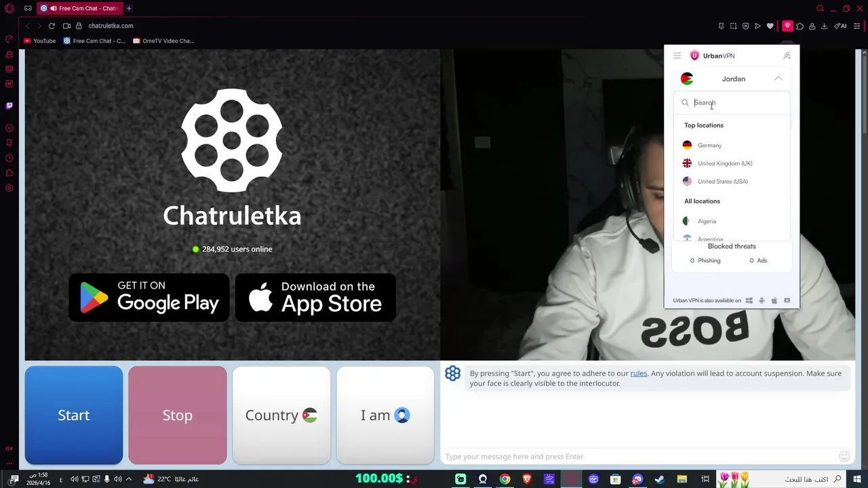Click the camera permission icon in address bar
868x488 pixels.
click(x=66, y=26)
